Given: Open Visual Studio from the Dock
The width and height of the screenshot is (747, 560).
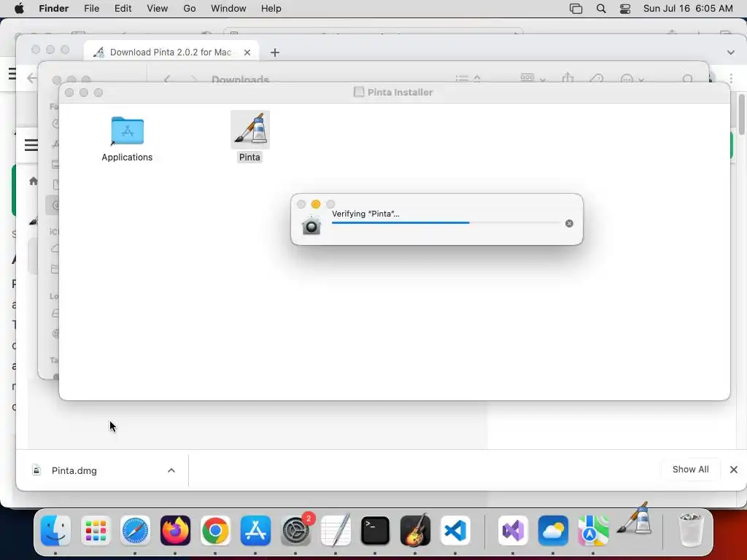Looking at the screenshot, I should coord(513,530).
